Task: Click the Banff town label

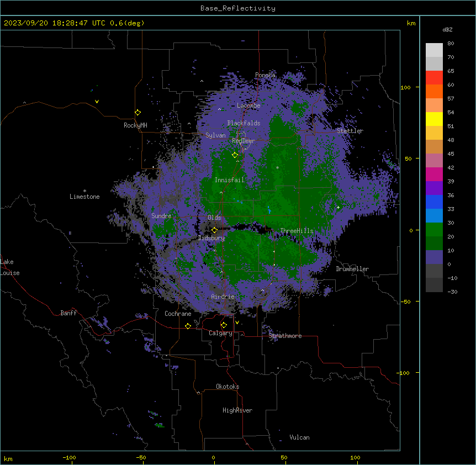Action: click(x=68, y=313)
